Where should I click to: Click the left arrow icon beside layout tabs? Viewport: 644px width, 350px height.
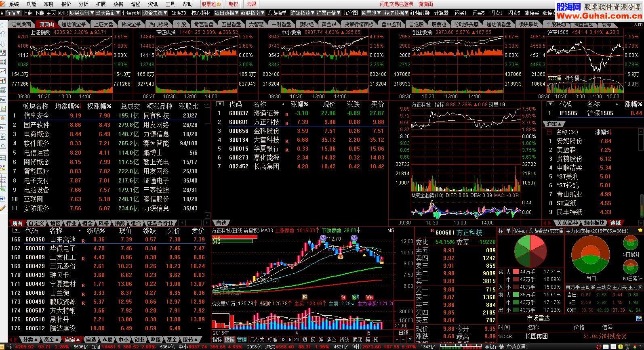coord(4,24)
